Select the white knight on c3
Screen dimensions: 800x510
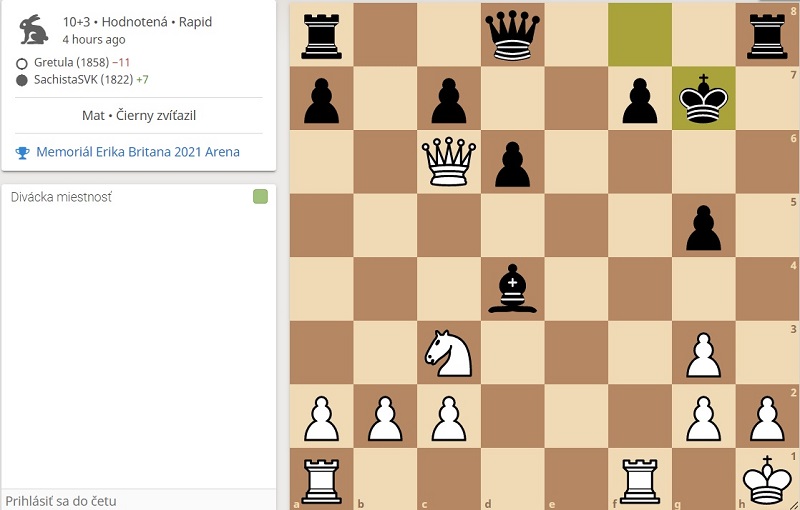[x=448, y=353]
